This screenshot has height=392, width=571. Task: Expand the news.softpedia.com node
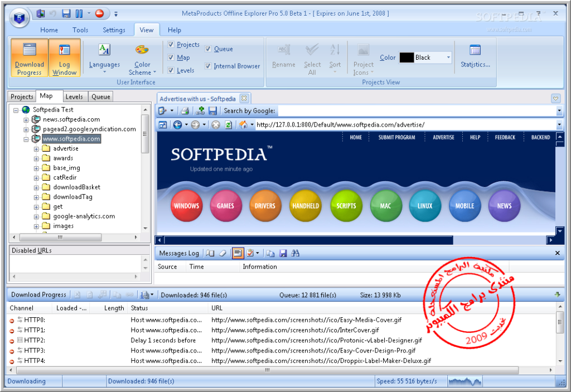(x=26, y=119)
